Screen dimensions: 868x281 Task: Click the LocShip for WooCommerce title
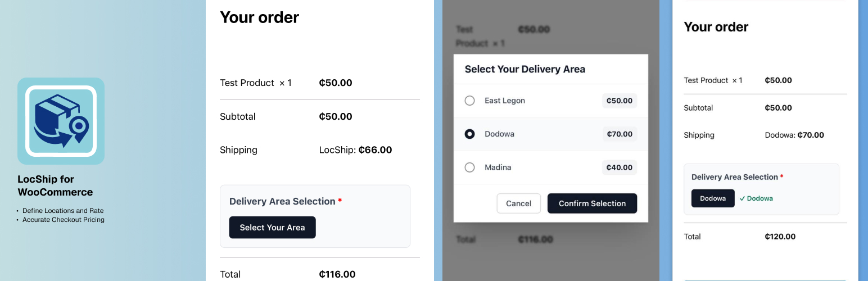55,185
